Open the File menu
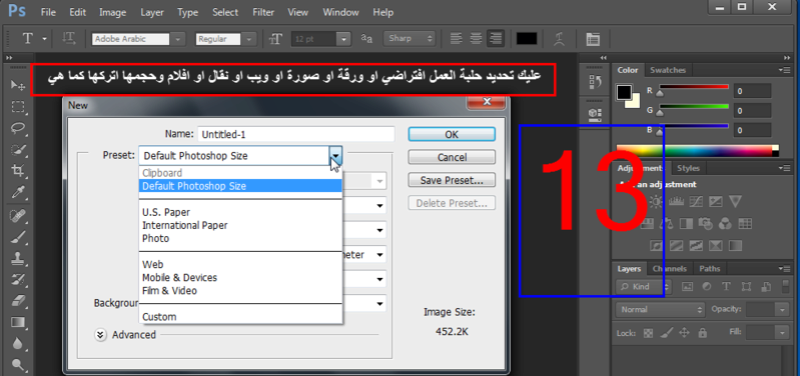Image resolution: width=800 pixels, height=376 pixels. pyautogui.click(x=48, y=12)
